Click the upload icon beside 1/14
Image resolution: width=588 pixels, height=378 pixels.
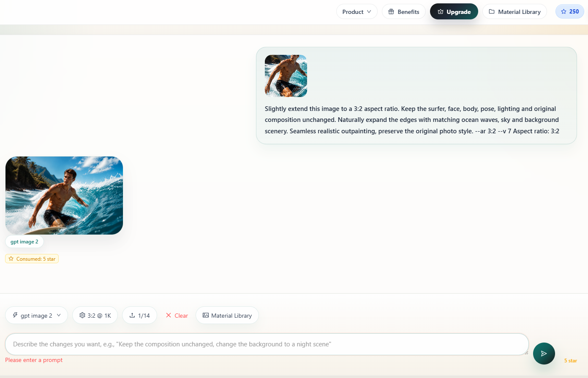pyautogui.click(x=132, y=315)
